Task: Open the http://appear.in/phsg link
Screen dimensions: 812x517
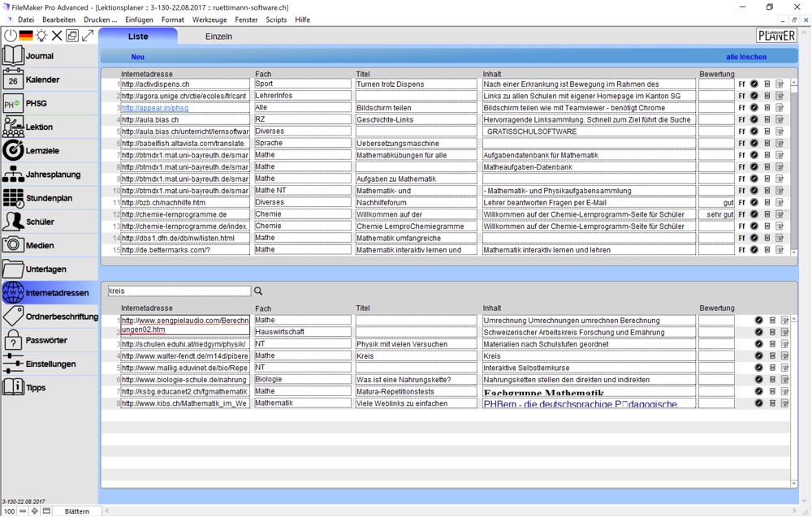Action: coord(155,108)
